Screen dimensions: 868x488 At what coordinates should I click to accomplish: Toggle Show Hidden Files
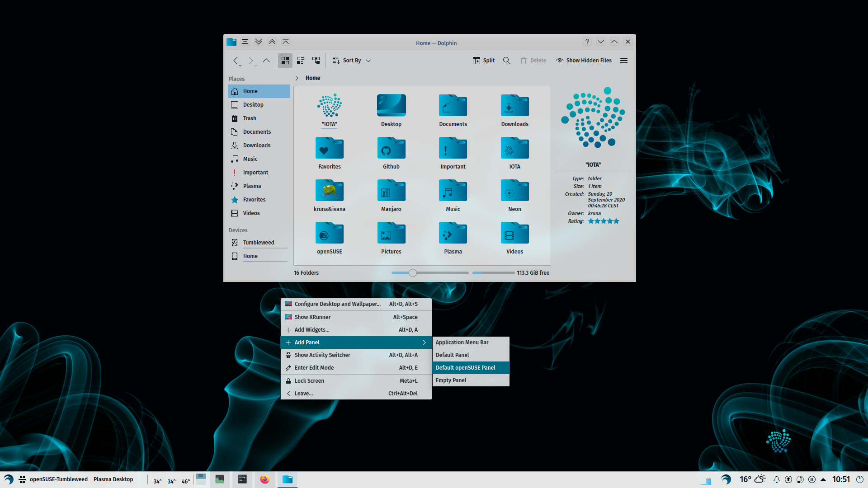coord(584,61)
